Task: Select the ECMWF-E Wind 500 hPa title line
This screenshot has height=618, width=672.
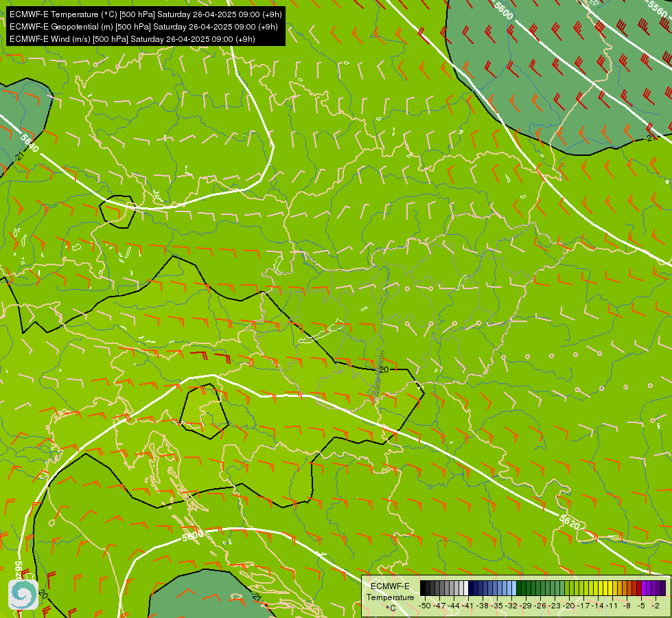Action: (x=132, y=39)
